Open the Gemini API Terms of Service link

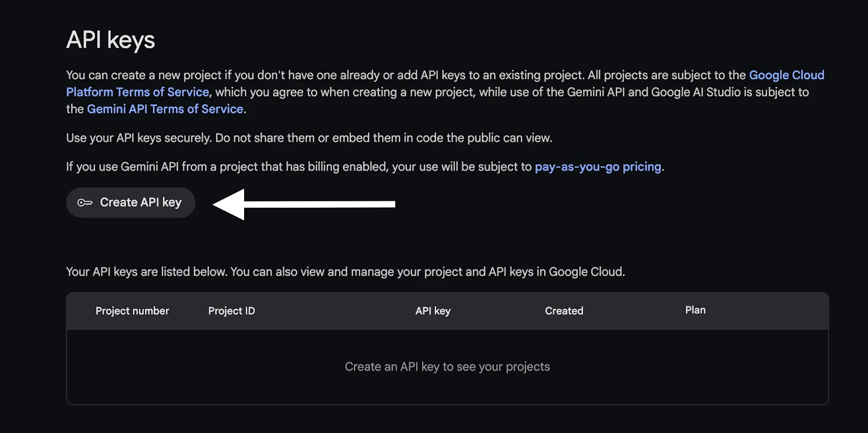[x=165, y=109]
